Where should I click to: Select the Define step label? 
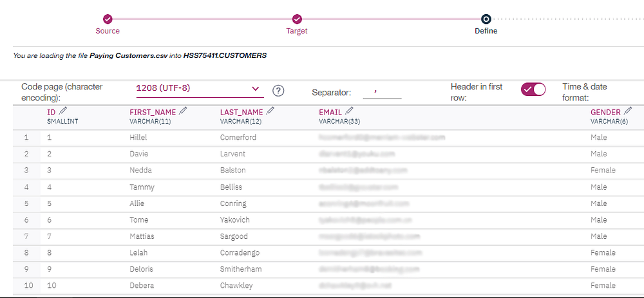(x=486, y=31)
